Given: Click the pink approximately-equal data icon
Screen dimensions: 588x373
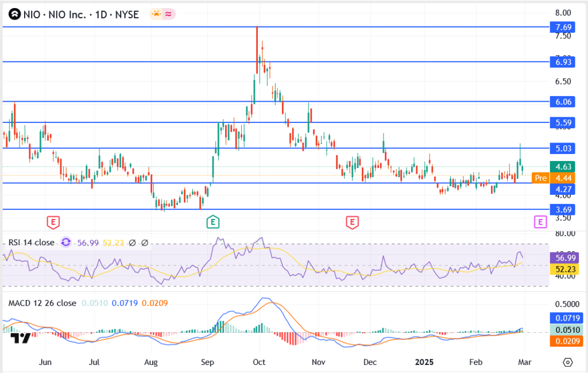Looking at the screenshot, I should pyautogui.click(x=169, y=14).
